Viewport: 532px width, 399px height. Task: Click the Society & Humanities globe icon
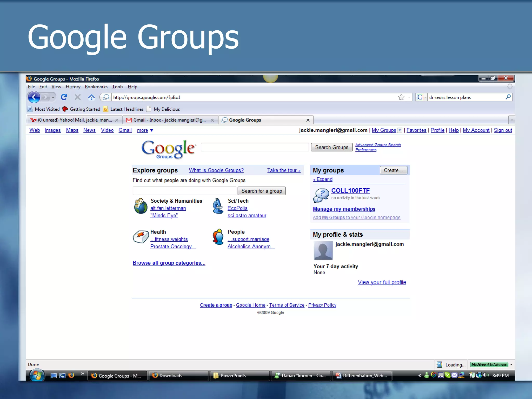(x=141, y=206)
